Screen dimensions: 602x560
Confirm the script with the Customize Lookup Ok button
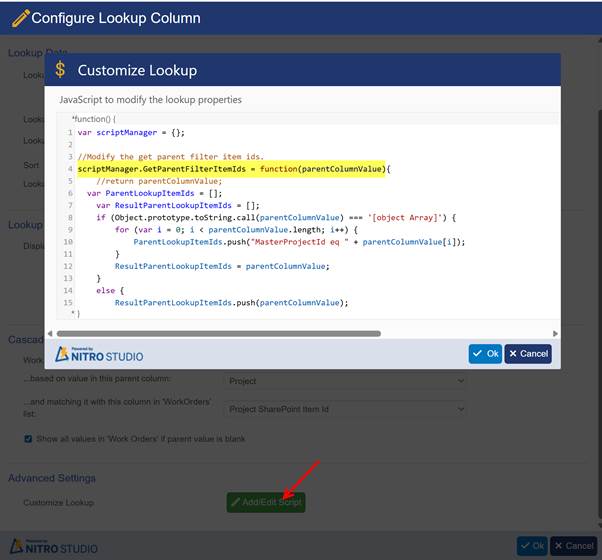(x=485, y=353)
